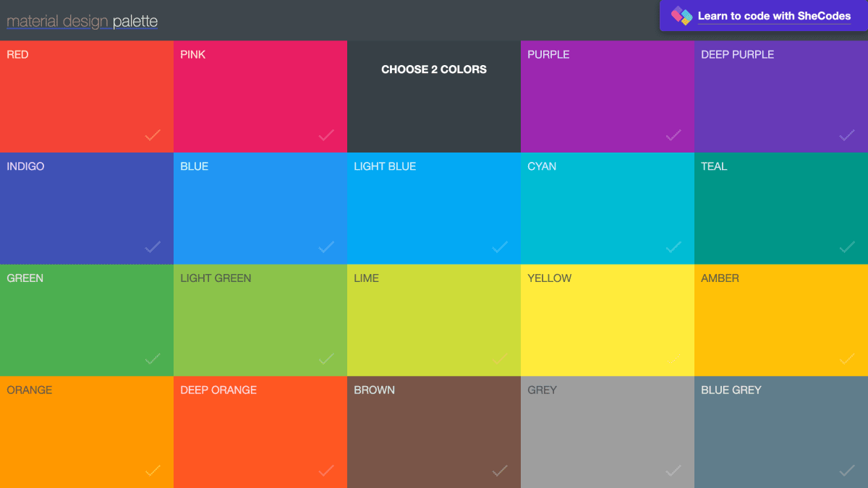The image size is (868, 488).
Task: Click the "INDIGO" label text
Action: 25,166
